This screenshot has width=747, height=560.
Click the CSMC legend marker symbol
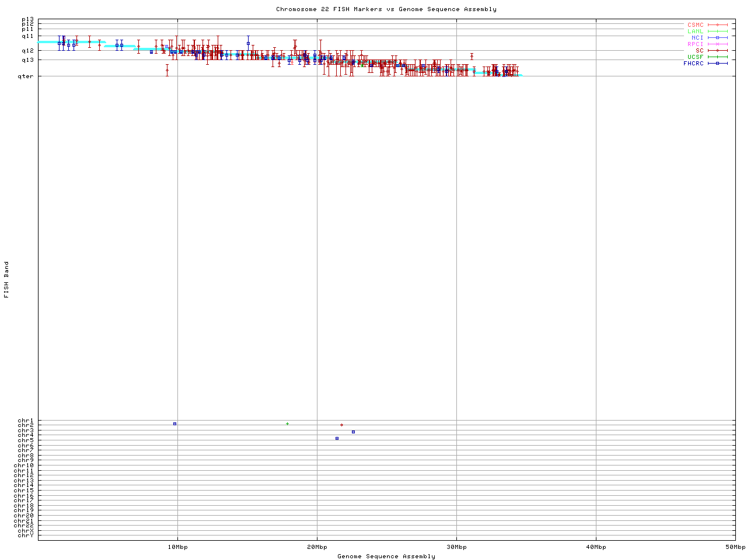click(717, 25)
